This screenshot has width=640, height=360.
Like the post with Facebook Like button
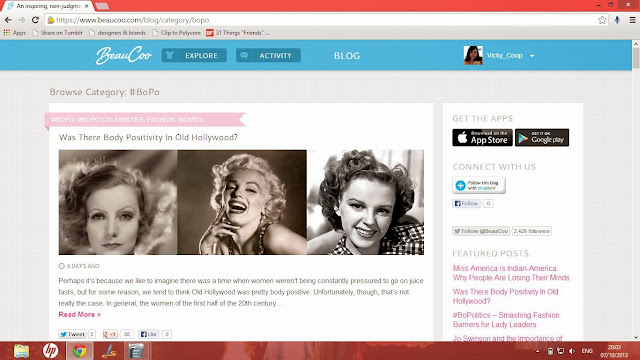[x=149, y=334]
